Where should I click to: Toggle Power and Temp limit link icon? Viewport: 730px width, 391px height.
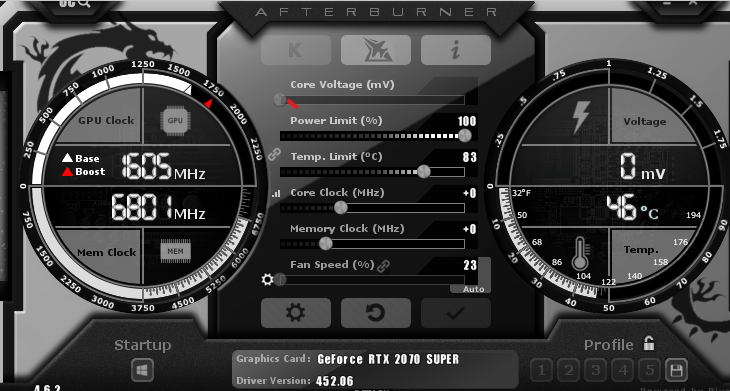coord(275,154)
